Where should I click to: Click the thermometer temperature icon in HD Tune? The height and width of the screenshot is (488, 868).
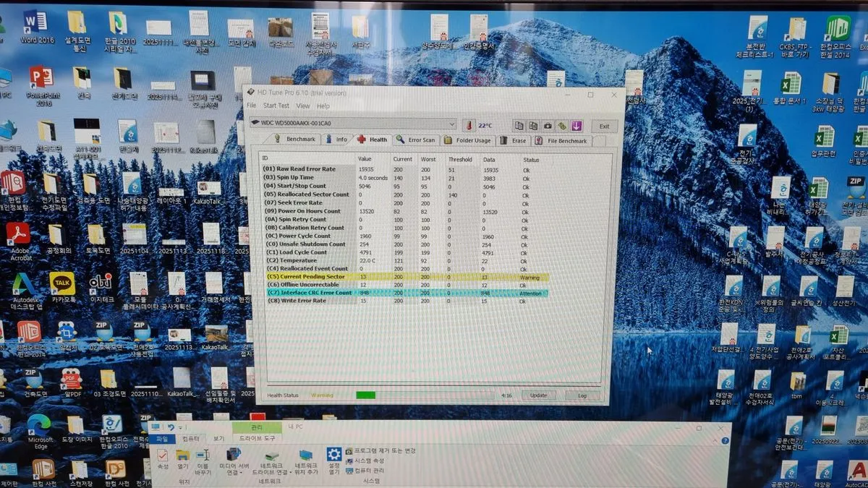tap(469, 125)
